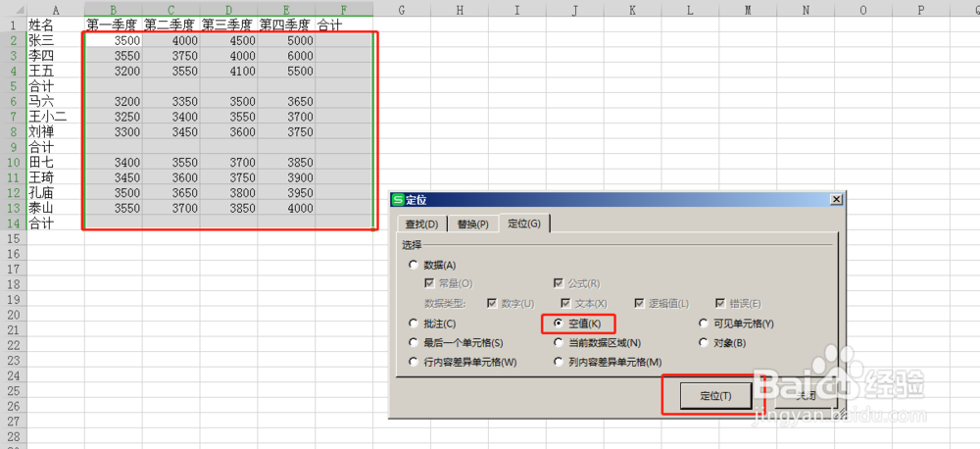
Task: Click the name cell 刘禅
Action: (56, 131)
